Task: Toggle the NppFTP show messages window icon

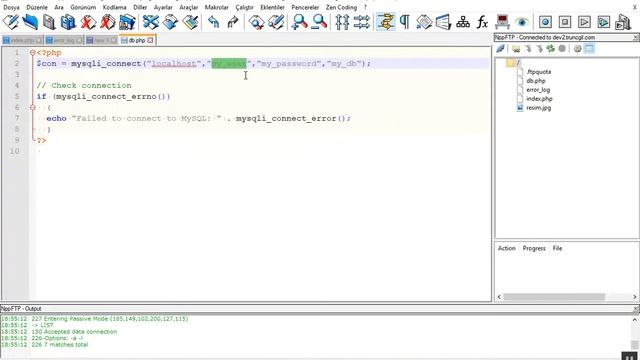Action: point(589,49)
